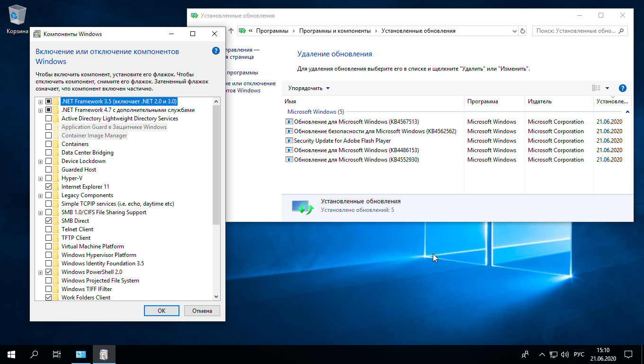The width and height of the screenshot is (644, 364).
Task: Expand Legacy Components tree node
Action: pos(41,195)
